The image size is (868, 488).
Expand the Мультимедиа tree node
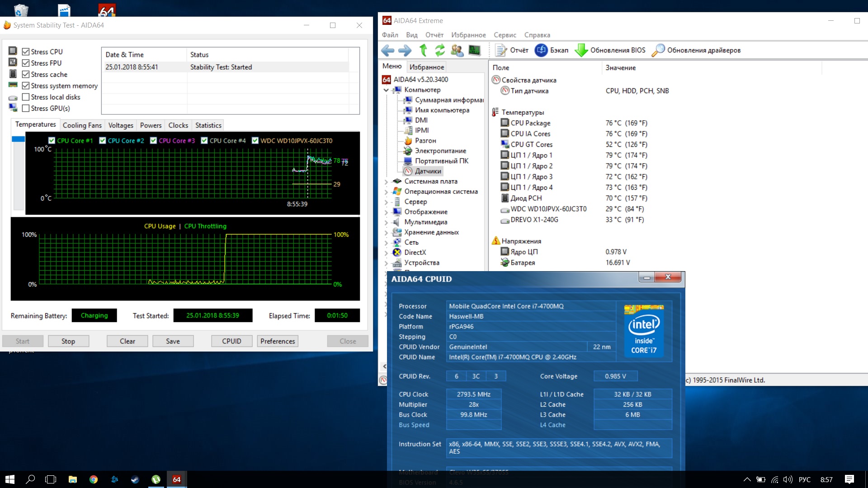(386, 222)
